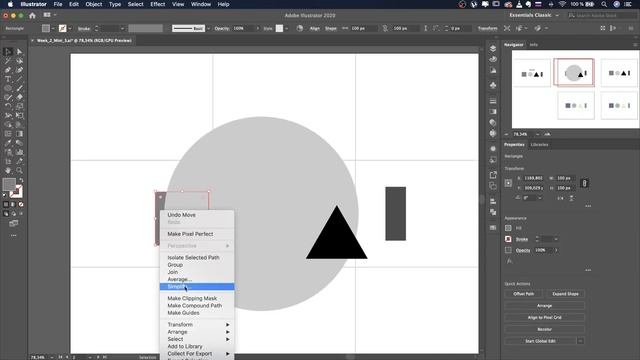Open Transform more options three dots
The height and width of the screenshot is (360, 640).
[x=588, y=206]
